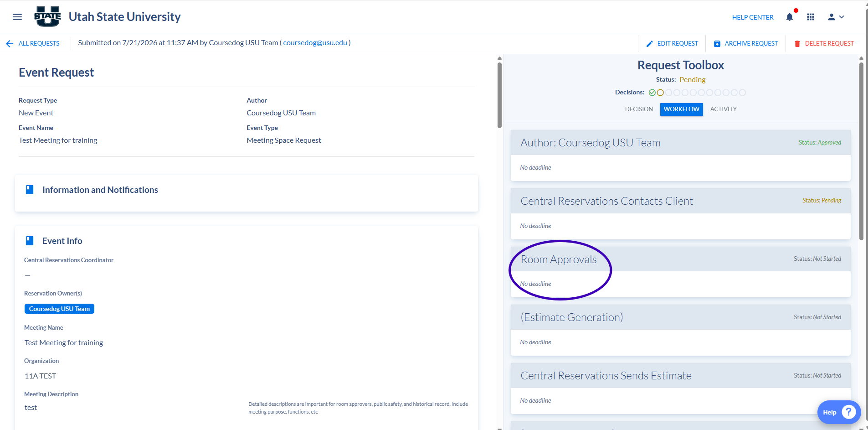The width and height of the screenshot is (868, 430).
Task: Open the user account menu
Action: [836, 17]
